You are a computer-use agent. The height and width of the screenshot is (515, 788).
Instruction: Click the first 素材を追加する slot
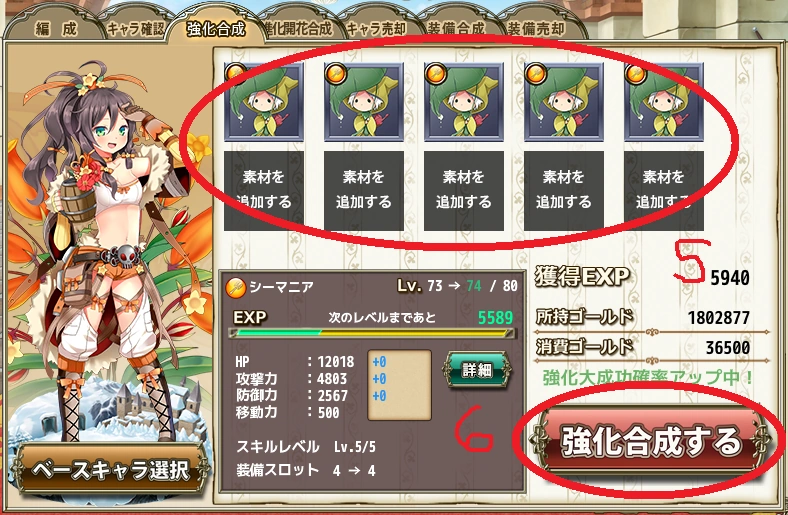[x=264, y=191]
